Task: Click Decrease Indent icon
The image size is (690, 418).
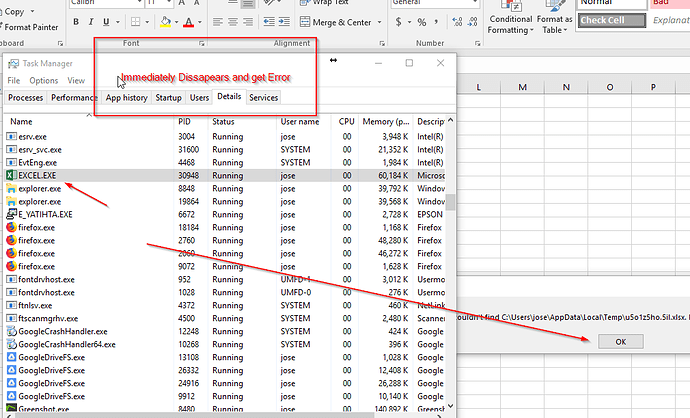Action: click(x=269, y=22)
